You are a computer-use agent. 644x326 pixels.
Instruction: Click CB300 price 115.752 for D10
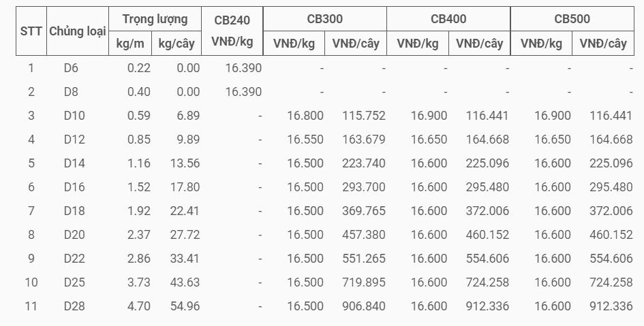pos(364,116)
